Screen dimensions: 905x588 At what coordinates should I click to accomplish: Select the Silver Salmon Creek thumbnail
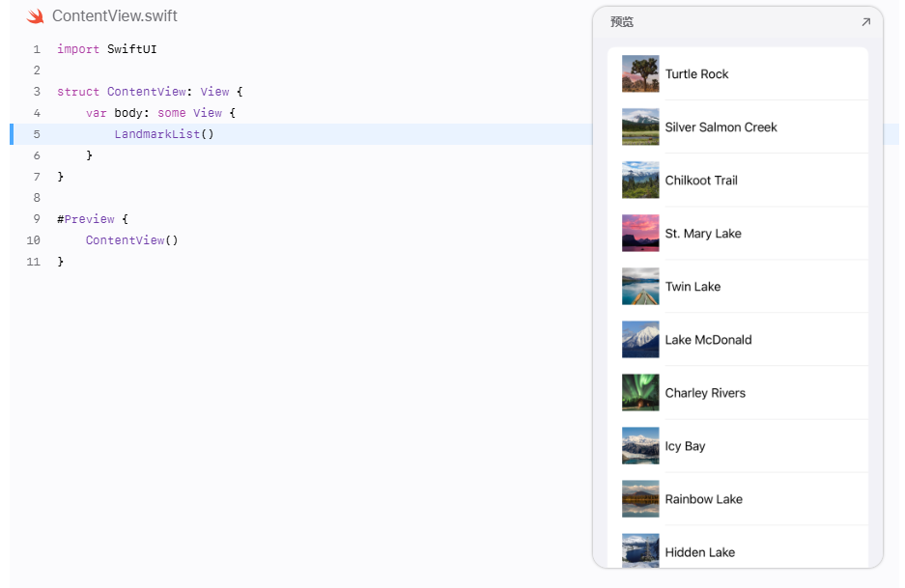640,126
